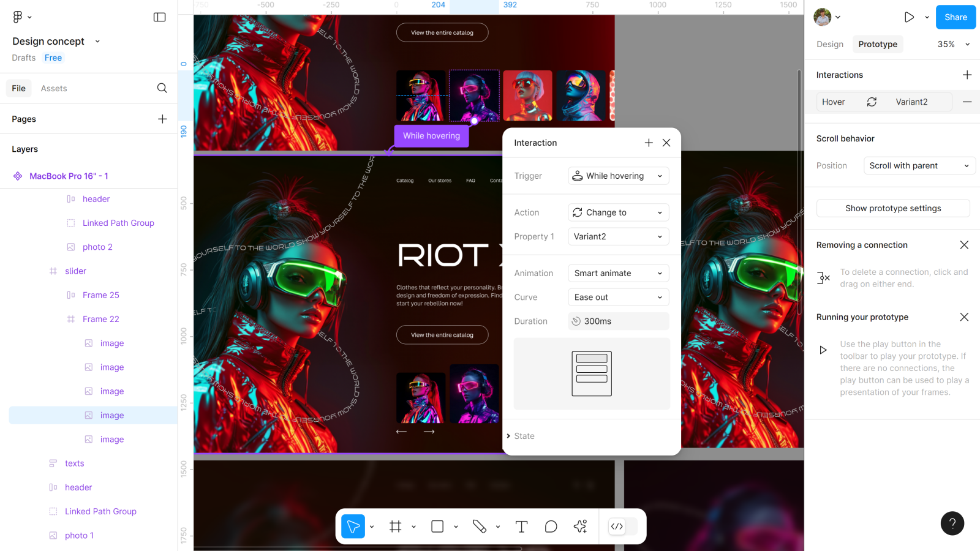Select the photo 2 layer

coord(97,247)
